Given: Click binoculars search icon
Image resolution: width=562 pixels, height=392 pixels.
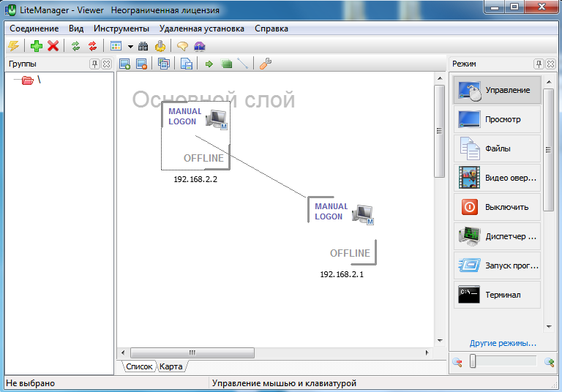Looking at the screenshot, I should pos(143,46).
